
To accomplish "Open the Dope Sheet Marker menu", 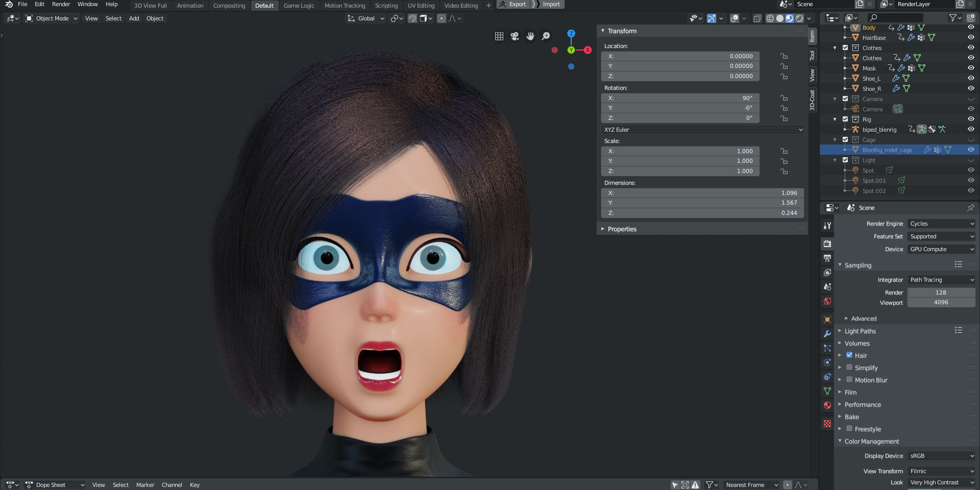I will 145,485.
